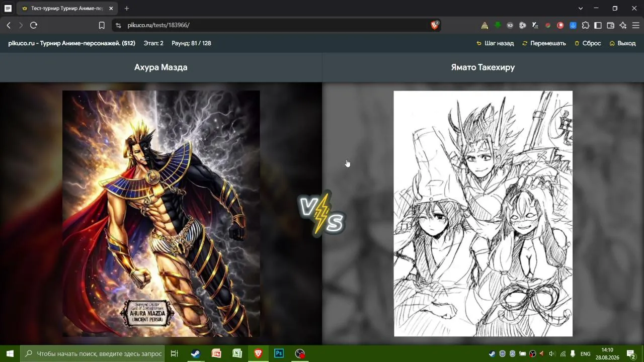Pick the Yamato Takehiru sketch image

(x=483, y=214)
